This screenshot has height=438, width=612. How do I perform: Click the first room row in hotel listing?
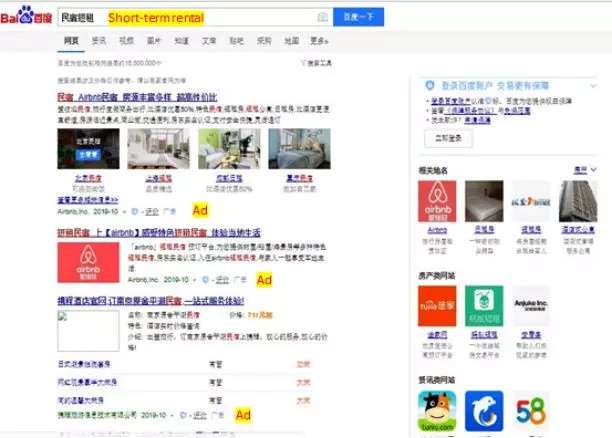[x=184, y=364]
